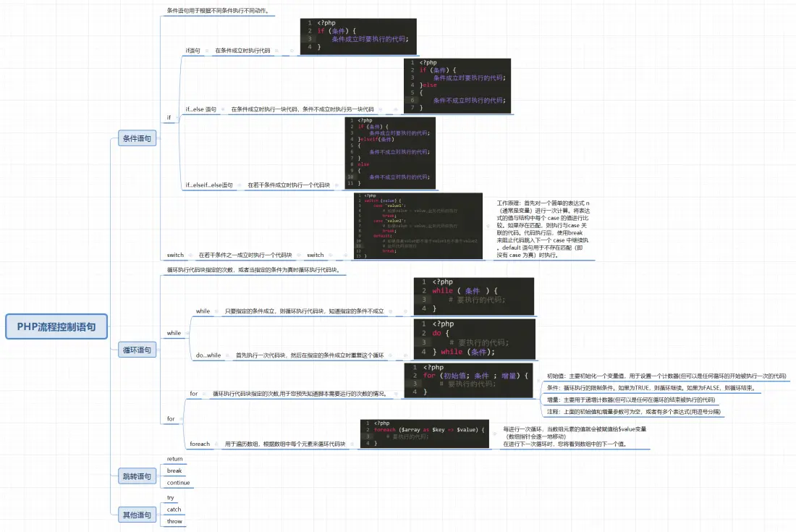Click text 在条件成立时执行一块代码，条件不成立时执行另一块代码
Viewport: 796px width, 532px height.
(302, 109)
